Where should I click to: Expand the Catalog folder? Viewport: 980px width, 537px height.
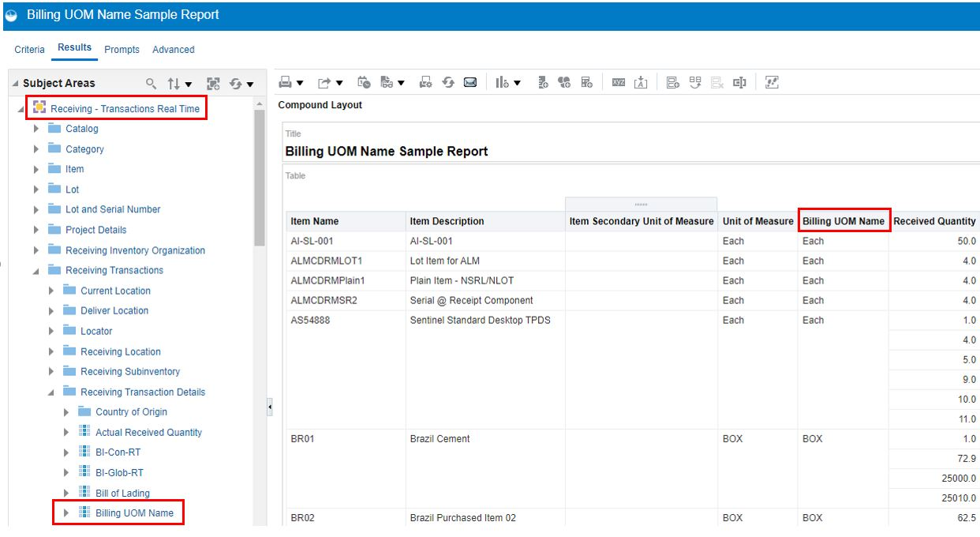(x=36, y=129)
